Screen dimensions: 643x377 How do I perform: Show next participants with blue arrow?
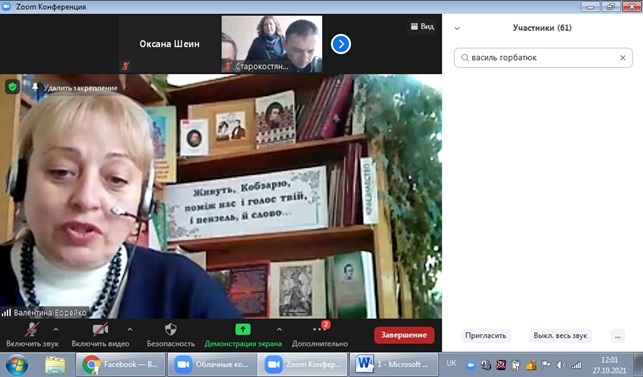point(341,44)
